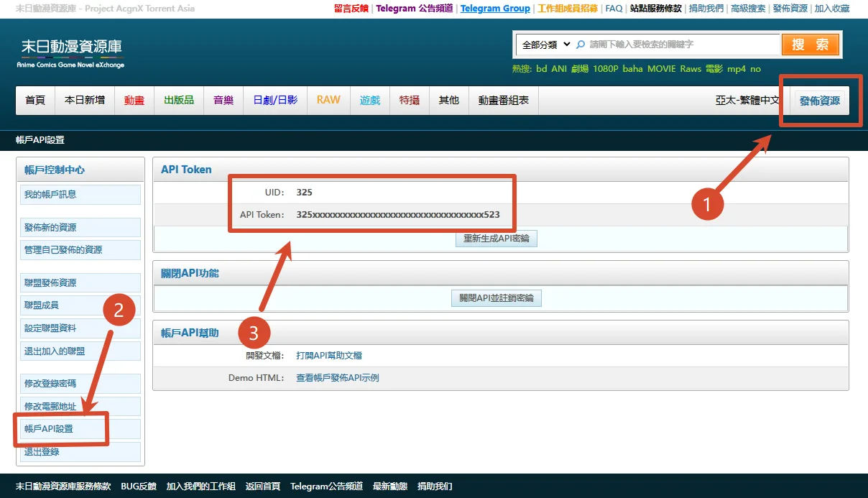Screen dimensions: 868x498
Task: Click hot search keyword 劇場
Action: click(580, 69)
